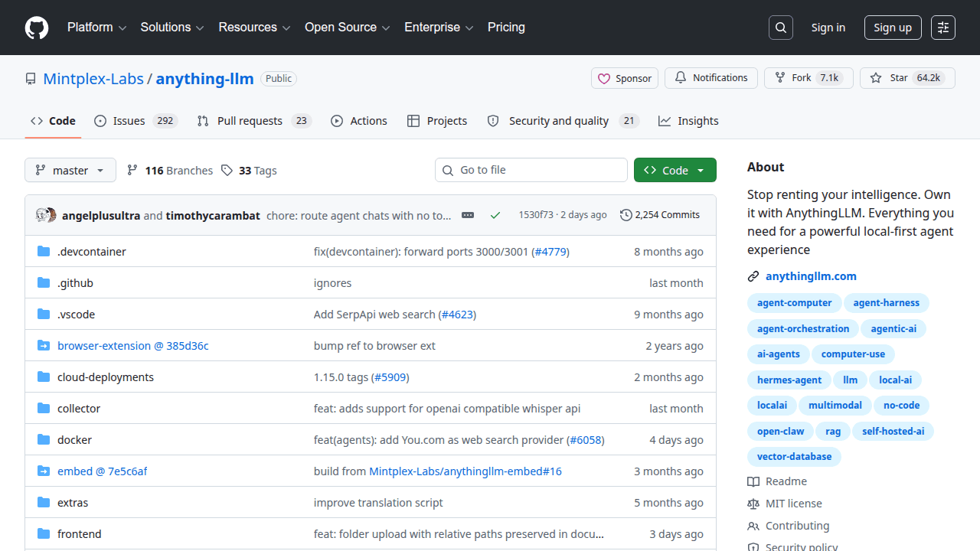
Task: Open the Solutions menu
Action: [x=172, y=28]
